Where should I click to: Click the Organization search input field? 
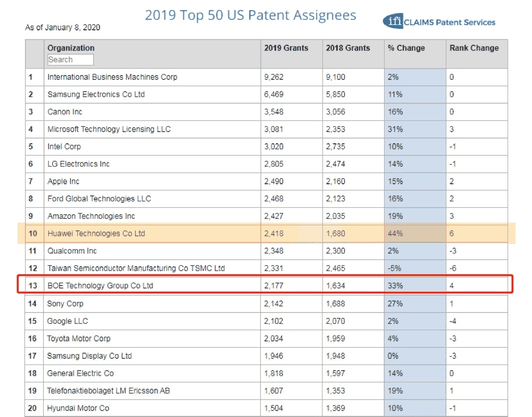tap(70, 60)
